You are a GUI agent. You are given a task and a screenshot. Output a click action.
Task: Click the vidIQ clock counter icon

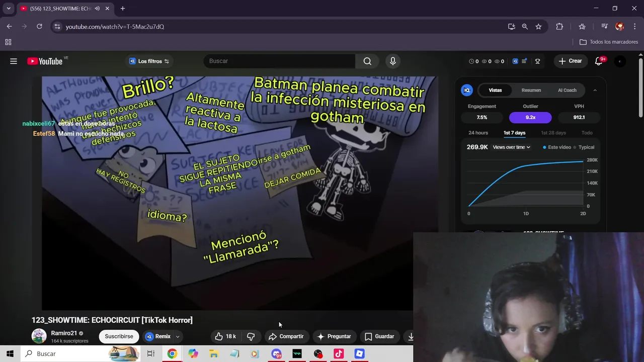(x=471, y=61)
